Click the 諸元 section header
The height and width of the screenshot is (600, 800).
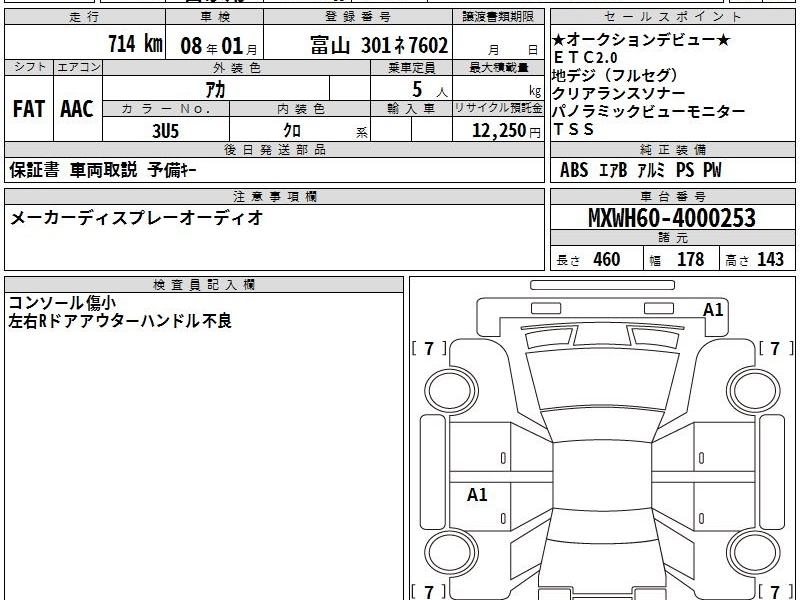point(672,237)
